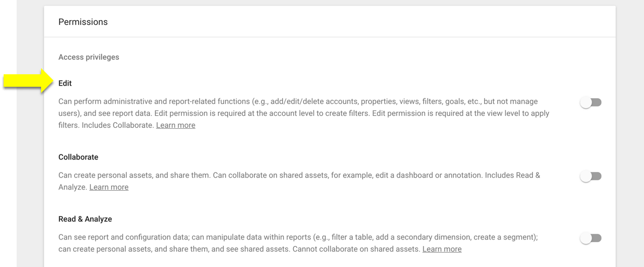The width and height of the screenshot is (644, 267).
Task: Click the sentence starting 'Can create personal assets'
Action: [134, 175]
